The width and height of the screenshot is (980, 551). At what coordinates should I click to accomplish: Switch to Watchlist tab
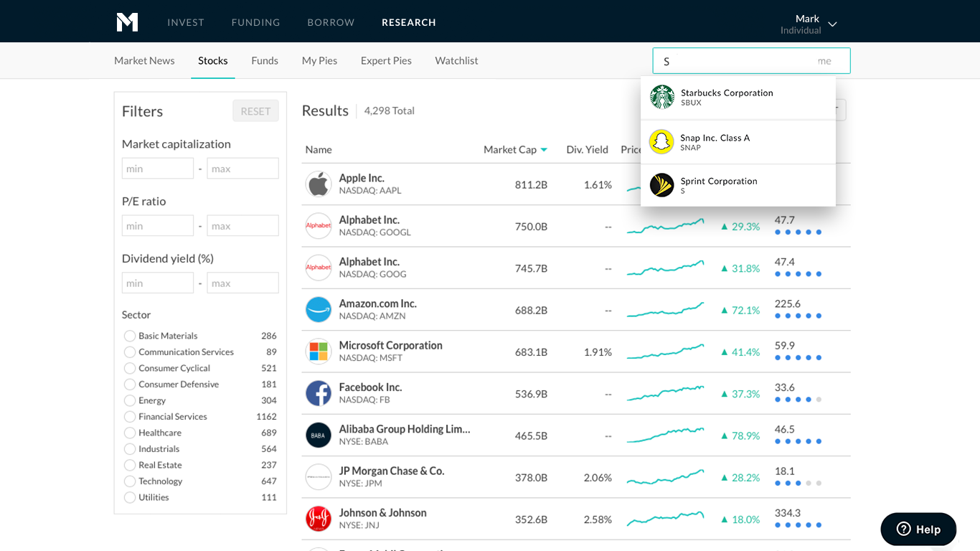(456, 60)
